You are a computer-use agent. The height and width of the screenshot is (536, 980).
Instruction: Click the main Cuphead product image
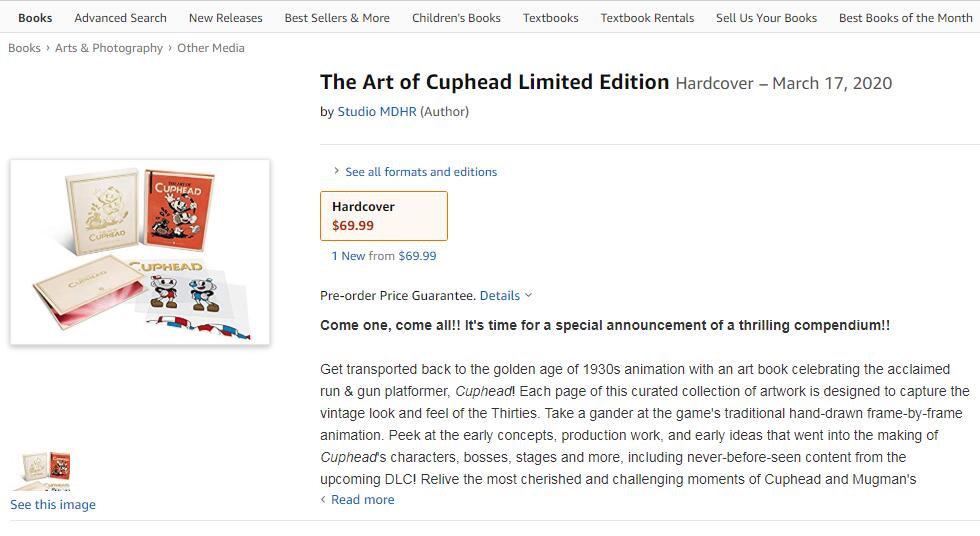140,253
